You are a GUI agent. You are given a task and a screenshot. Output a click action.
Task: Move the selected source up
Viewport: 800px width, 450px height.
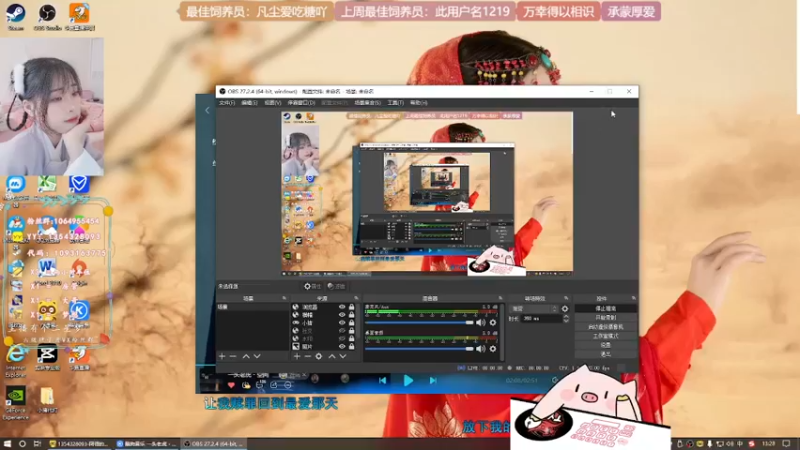pyautogui.click(x=332, y=356)
